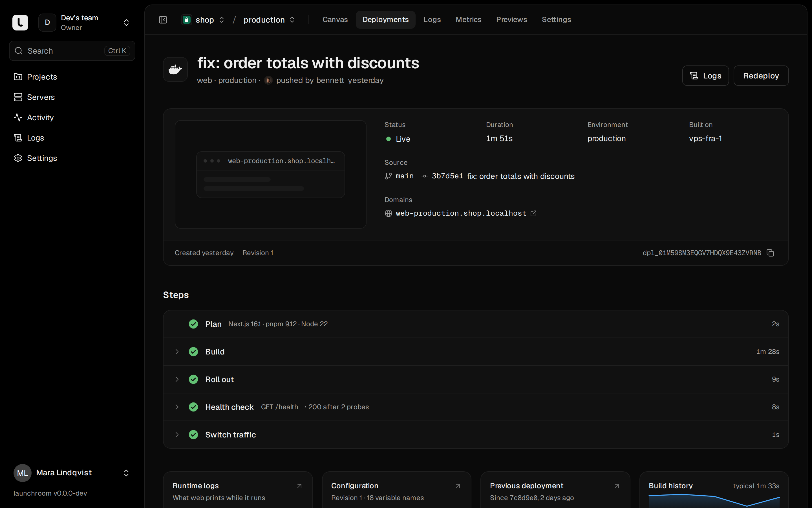
Task: Open Configuration card arrow icon
Action: [458, 486]
